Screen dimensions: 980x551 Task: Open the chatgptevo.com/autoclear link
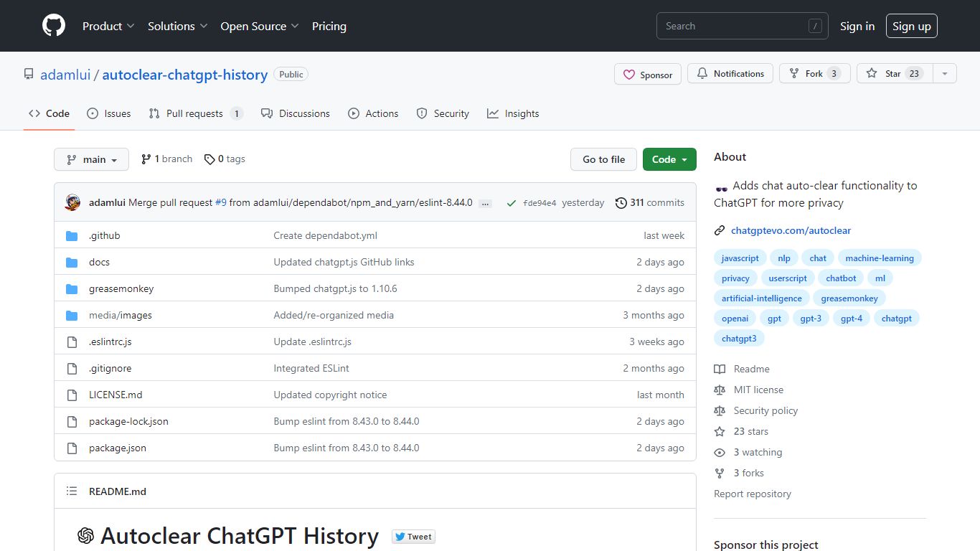click(x=791, y=230)
